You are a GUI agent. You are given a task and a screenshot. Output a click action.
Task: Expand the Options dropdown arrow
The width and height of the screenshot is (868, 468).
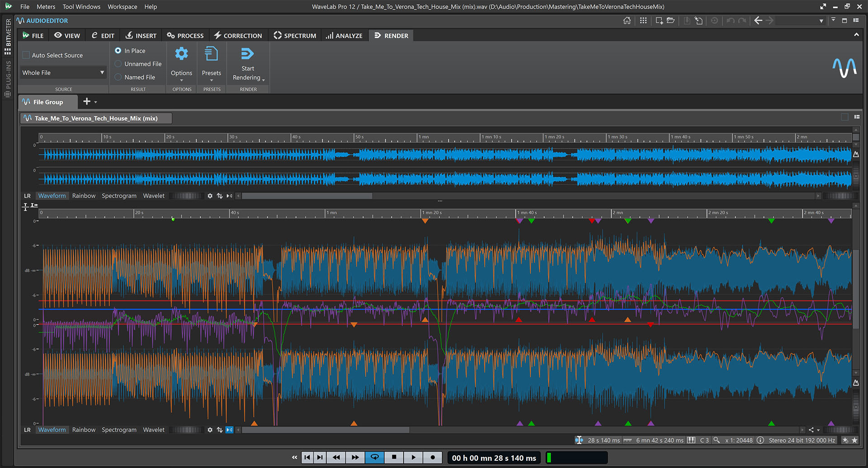tap(181, 80)
